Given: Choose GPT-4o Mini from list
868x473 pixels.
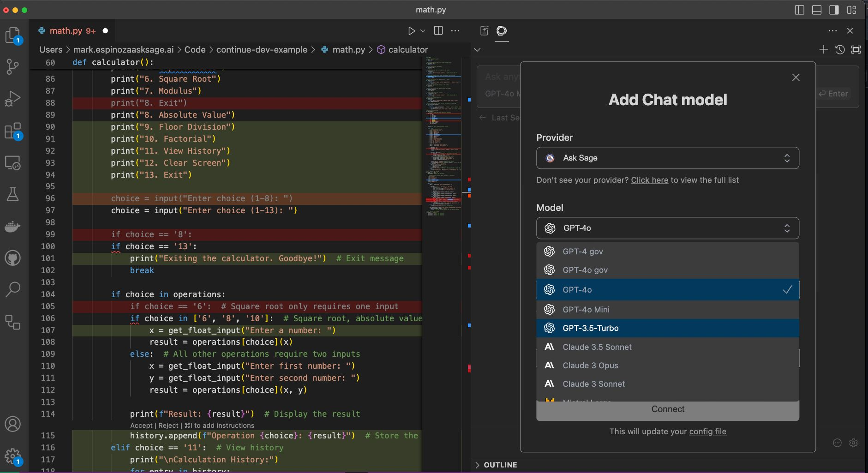Looking at the screenshot, I should [x=668, y=310].
